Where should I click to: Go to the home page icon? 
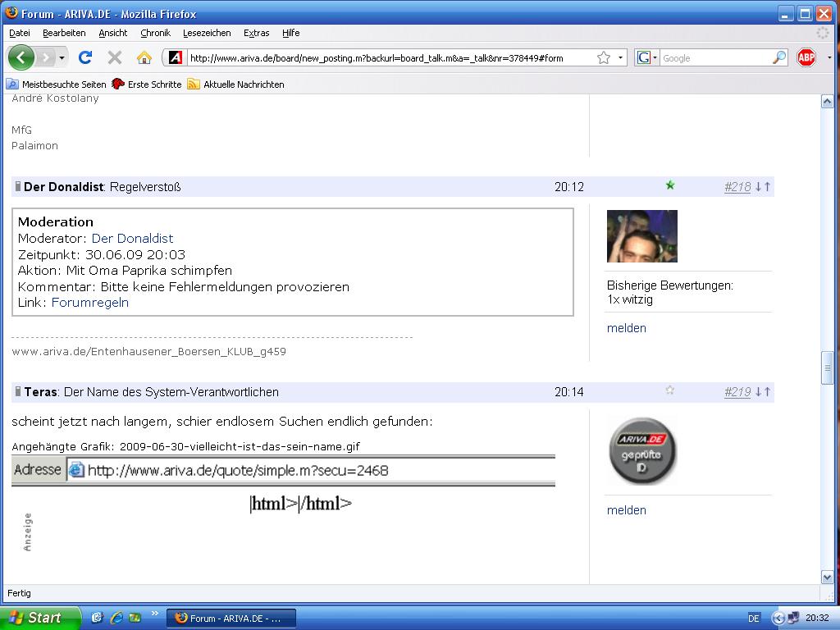pyautogui.click(x=144, y=57)
